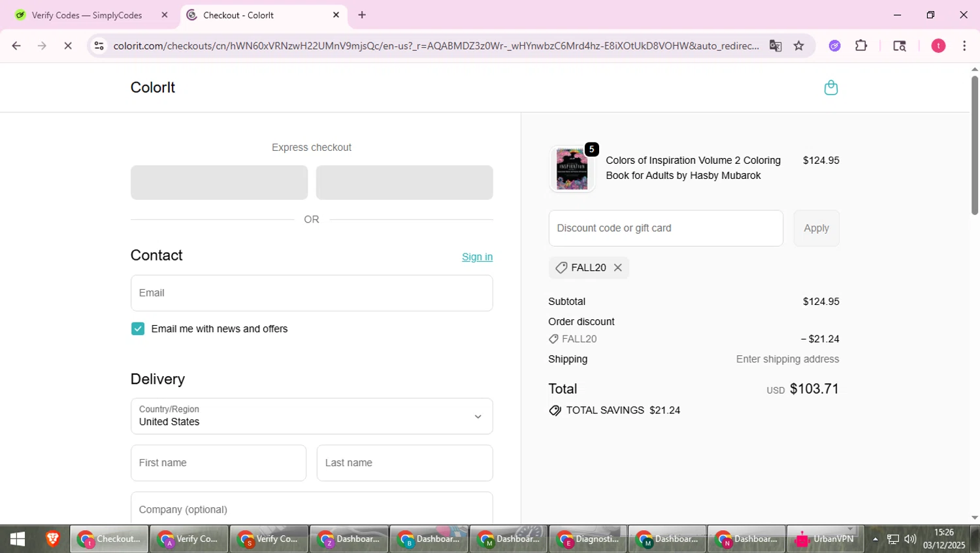
Task: Click the First name field
Action: pos(218,463)
